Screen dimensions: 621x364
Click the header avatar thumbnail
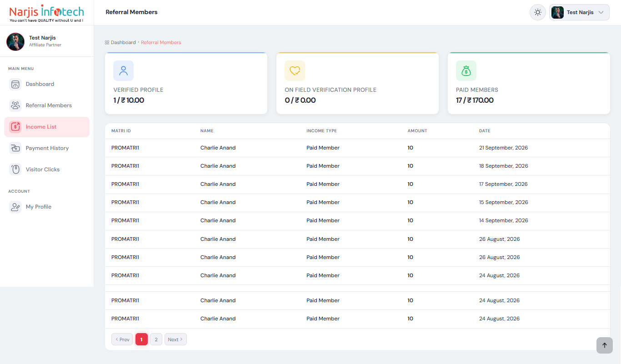(x=557, y=12)
